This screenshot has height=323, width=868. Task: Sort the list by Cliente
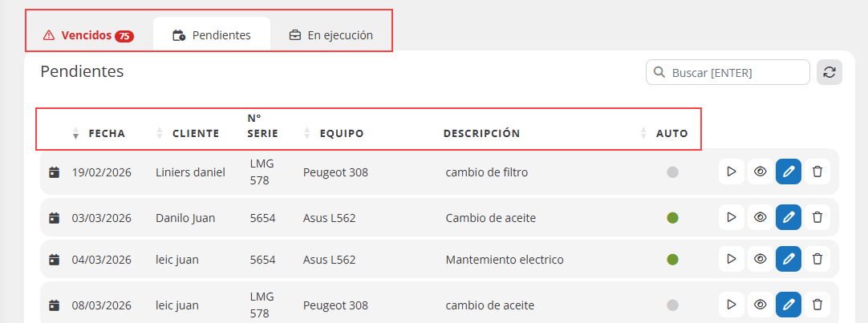tap(195, 134)
